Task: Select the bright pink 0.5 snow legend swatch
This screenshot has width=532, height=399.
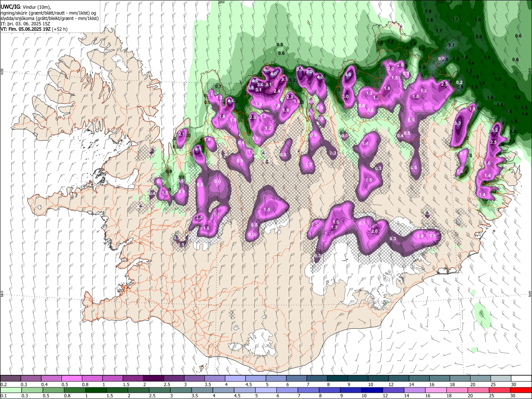Action: pos(71,378)
